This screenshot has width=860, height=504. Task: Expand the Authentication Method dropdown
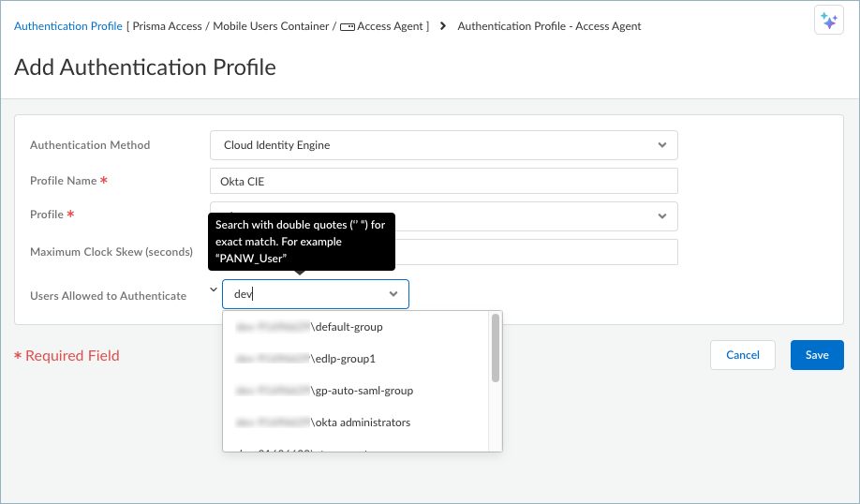[x=661, y=145]
